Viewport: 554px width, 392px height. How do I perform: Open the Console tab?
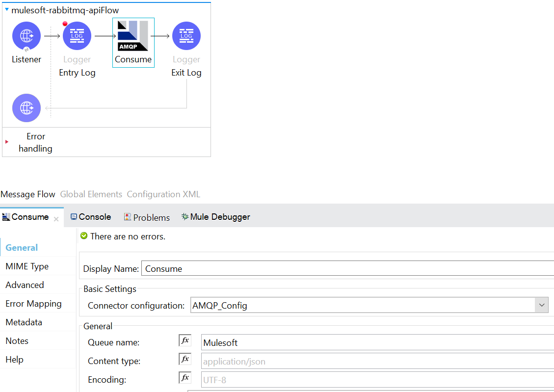click(x=91, y=217)
